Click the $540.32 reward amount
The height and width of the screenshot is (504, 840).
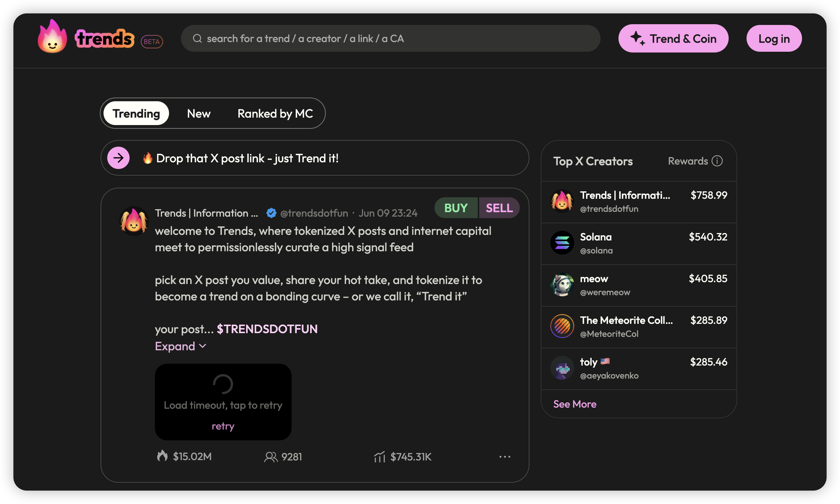(708, 237)
